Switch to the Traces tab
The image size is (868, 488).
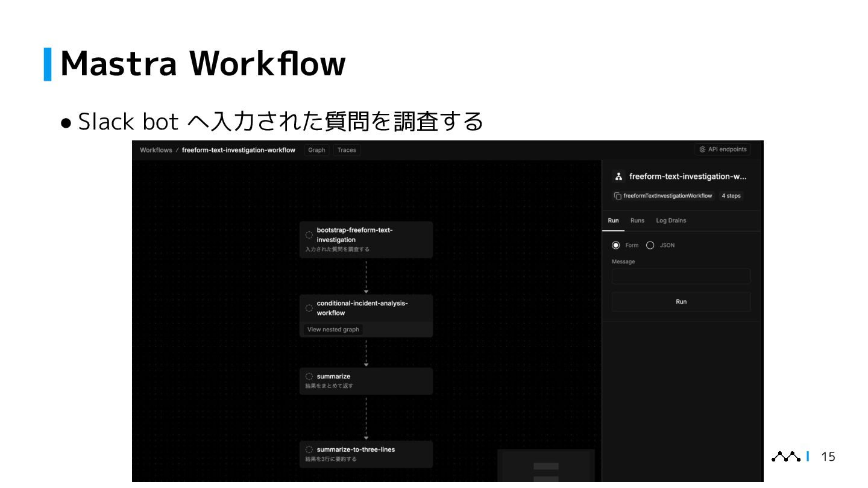coord(347,150)
